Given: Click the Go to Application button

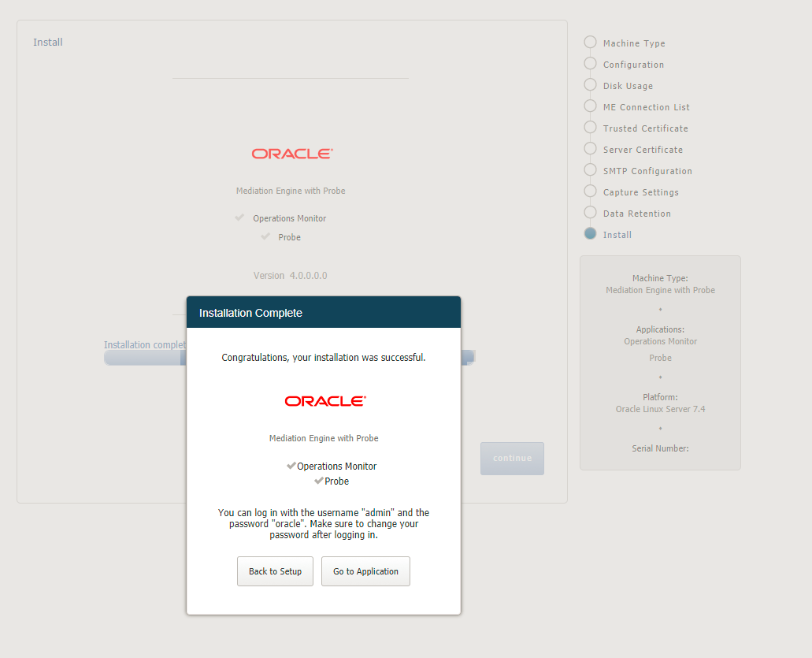Looking at the screenshot, I should [x=365, y=571].
